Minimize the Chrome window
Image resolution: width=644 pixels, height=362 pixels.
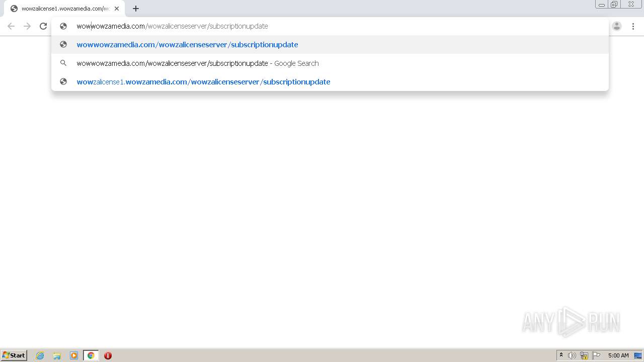pos(602,4)
